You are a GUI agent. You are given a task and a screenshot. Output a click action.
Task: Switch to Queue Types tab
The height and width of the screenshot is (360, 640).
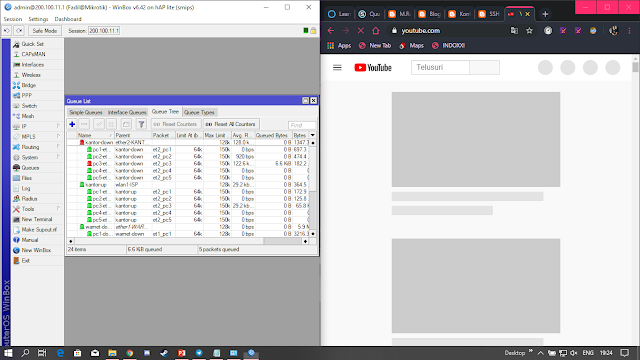199,112
